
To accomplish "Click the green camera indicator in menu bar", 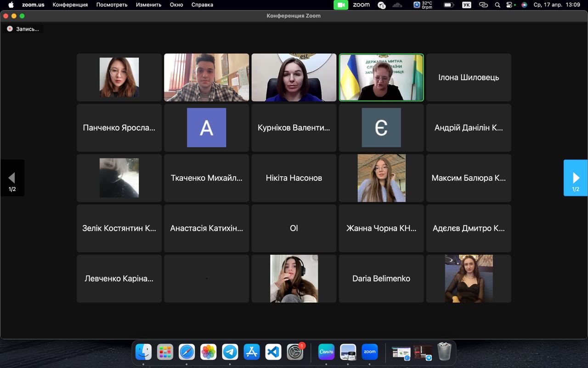I will tap(340, 5).
